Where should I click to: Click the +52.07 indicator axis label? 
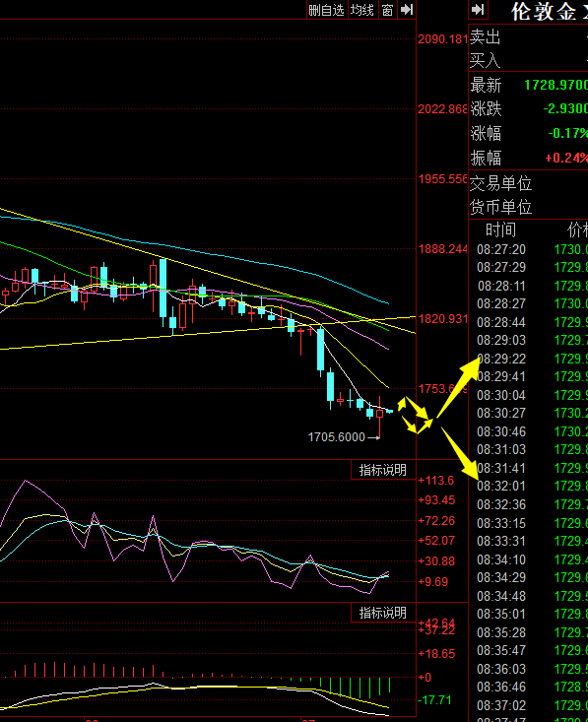pos(436,540)
